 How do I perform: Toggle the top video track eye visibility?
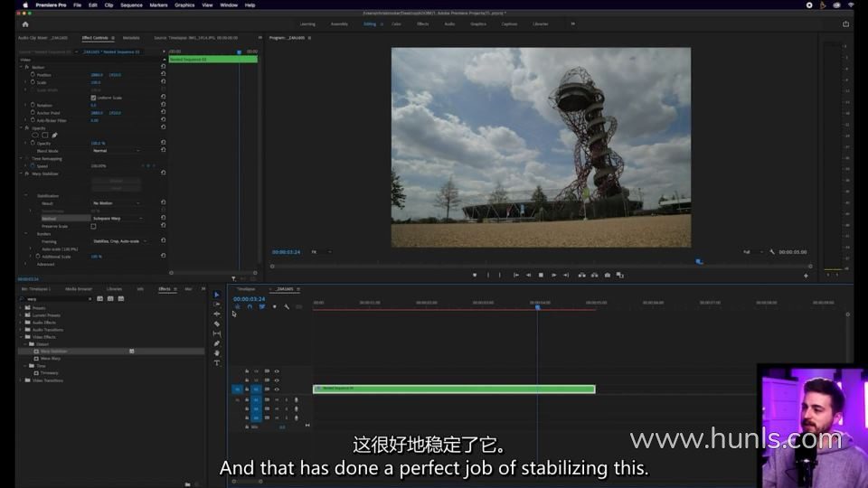coord(277,371)
